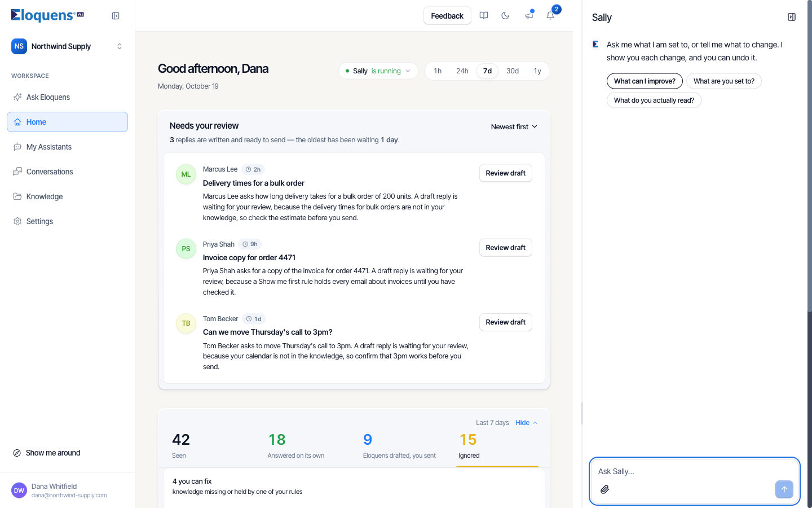Select the 7d time range
The height and width of the screenshot is (508, 812).
[488, 71]
